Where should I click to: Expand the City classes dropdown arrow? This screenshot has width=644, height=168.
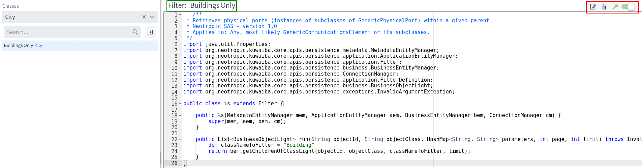pyautogui.click(x=152, y=17)
